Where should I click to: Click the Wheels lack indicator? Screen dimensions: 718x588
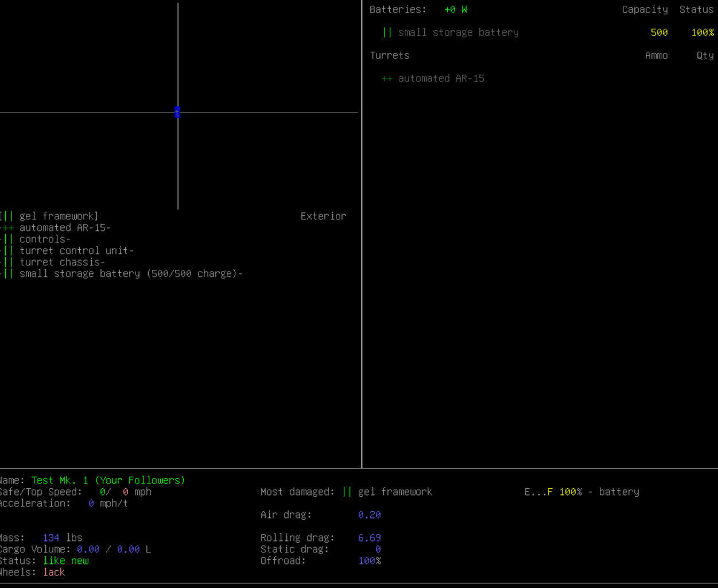coord(54,572)
